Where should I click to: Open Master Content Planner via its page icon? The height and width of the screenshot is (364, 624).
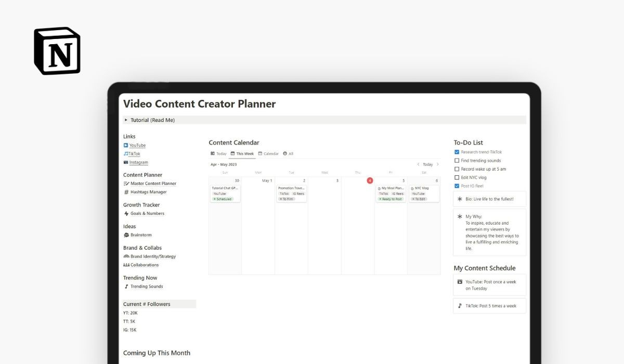(126, 183)
